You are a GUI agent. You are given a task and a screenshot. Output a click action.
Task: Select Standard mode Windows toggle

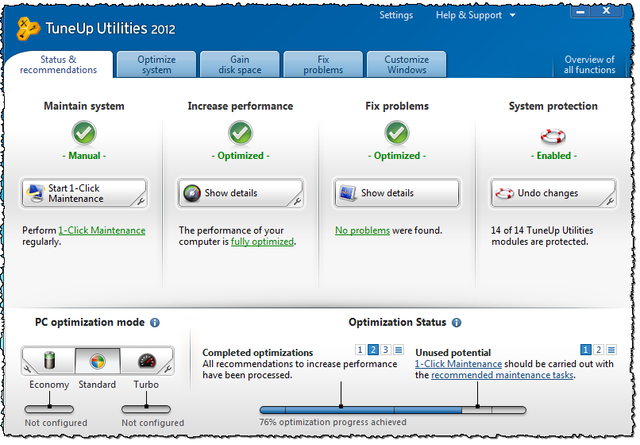point(98,361)
